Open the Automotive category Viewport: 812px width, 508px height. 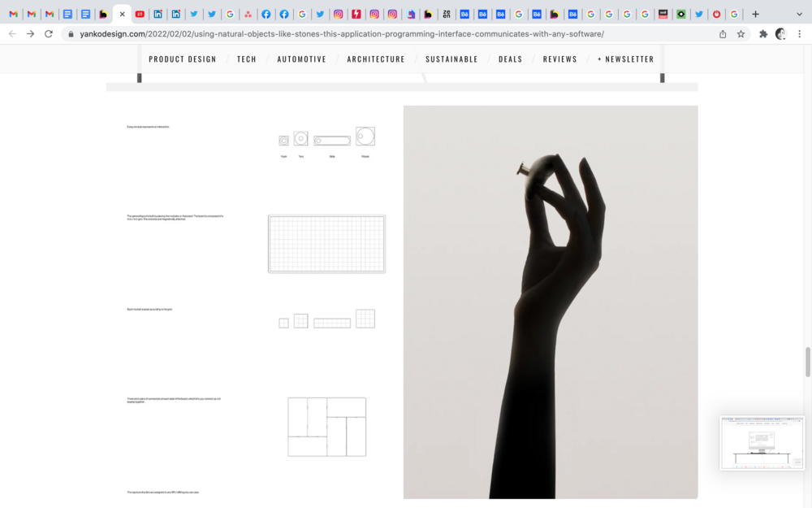click(x=301, y=59)
